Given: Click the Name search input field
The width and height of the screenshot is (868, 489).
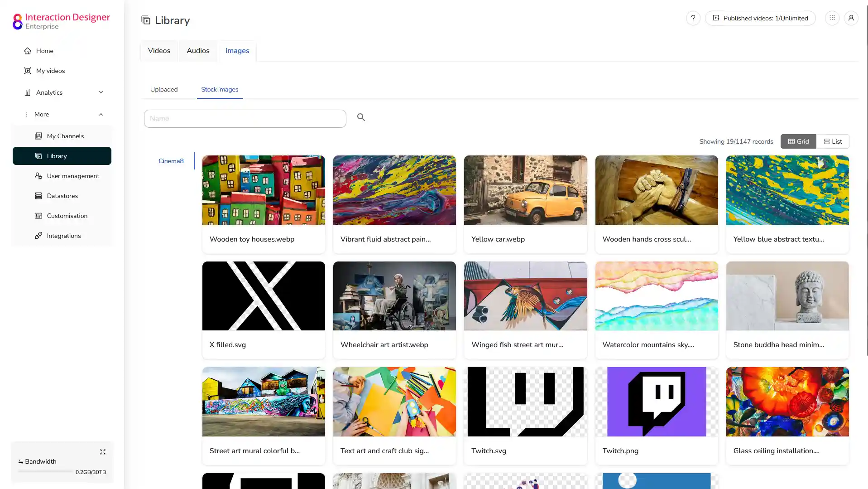Looking at the screenshot, I should pos(245,119).
